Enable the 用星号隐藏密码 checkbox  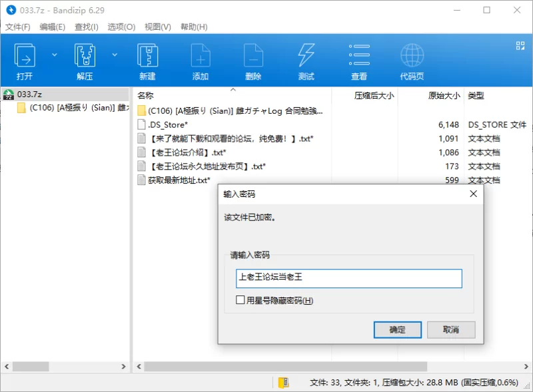240,300
